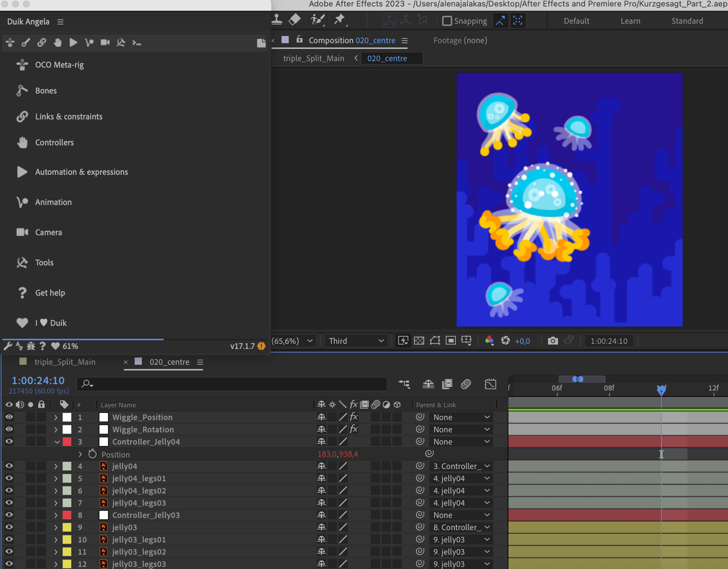Open parent dropdown for Controller_Jelly03 layer
The image size is (728, 569).
[461, 515]
